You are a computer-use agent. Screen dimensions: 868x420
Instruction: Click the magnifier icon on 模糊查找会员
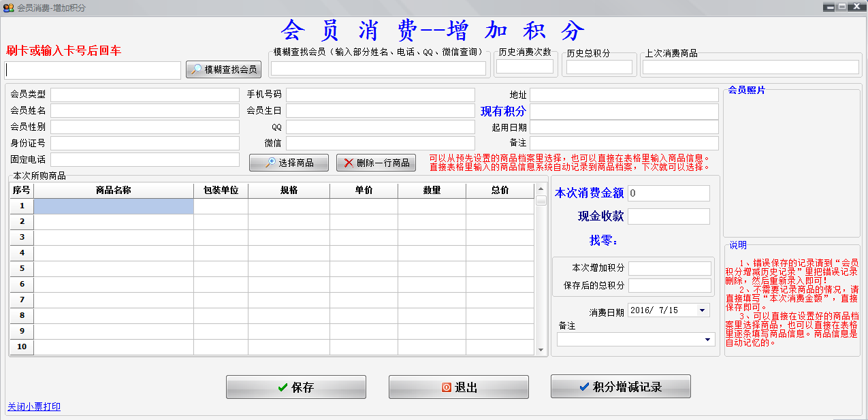click(196, 69)
